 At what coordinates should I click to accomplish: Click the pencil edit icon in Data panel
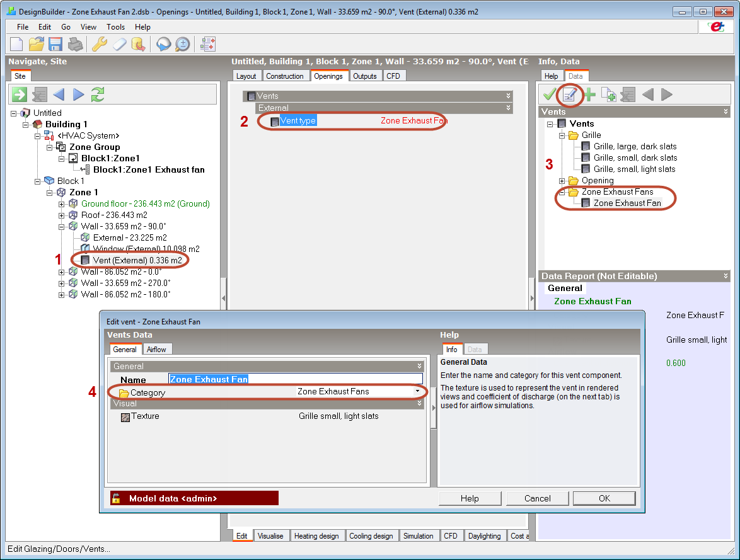(569, 94)
